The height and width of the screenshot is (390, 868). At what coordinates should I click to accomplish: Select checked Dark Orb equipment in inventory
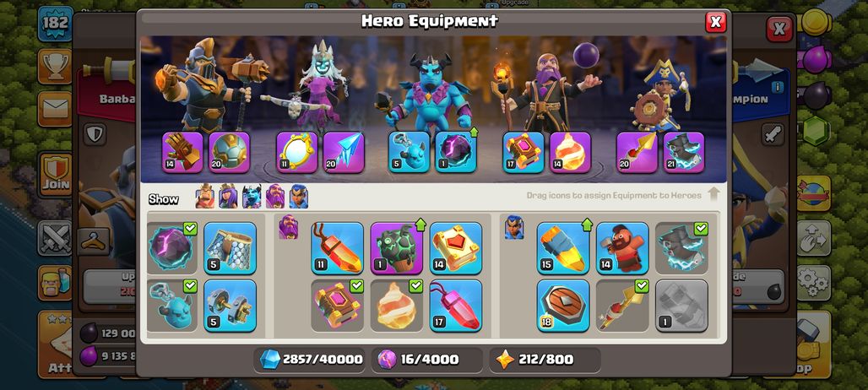171,248
